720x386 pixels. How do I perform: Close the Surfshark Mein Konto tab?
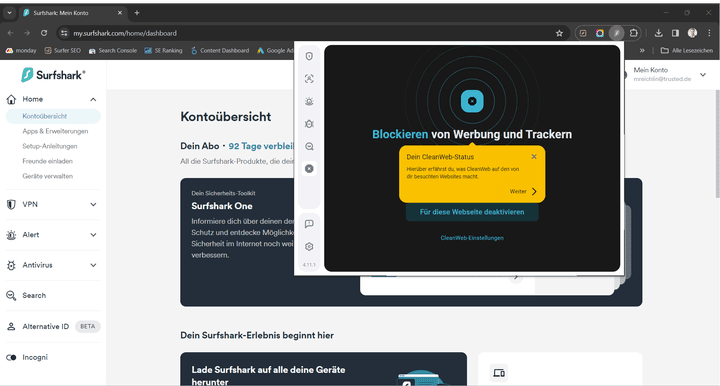click(120, 13)
